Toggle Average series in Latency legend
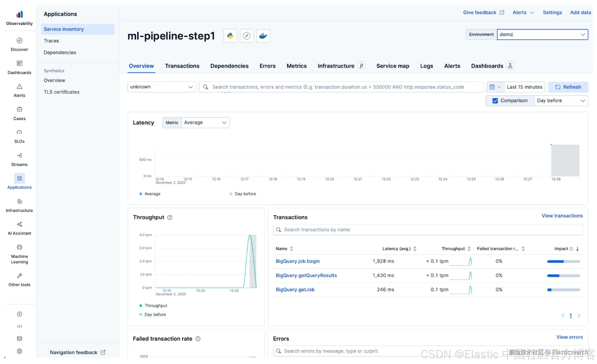Viewport: 597px width, 364px height. tap(152, 194)
